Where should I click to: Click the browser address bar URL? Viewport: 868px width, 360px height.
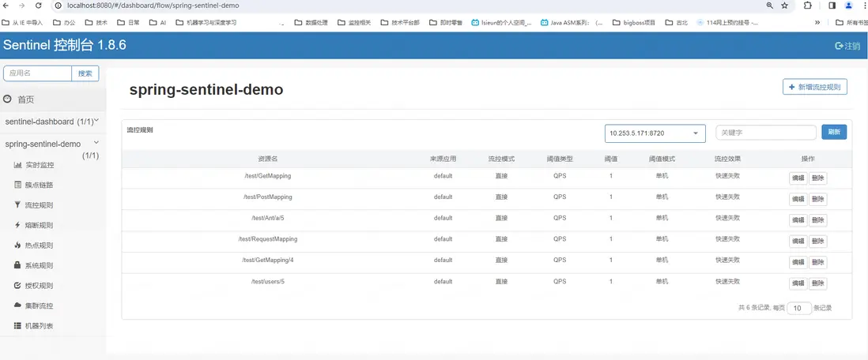[x=153, y=6]
